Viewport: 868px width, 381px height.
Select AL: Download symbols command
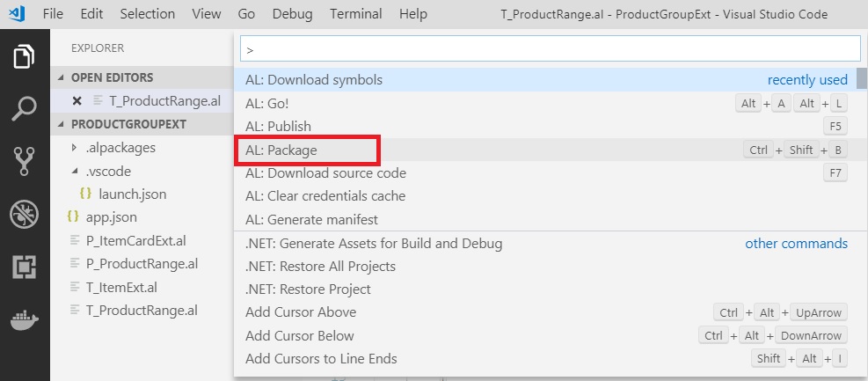[x=314, y=80]
